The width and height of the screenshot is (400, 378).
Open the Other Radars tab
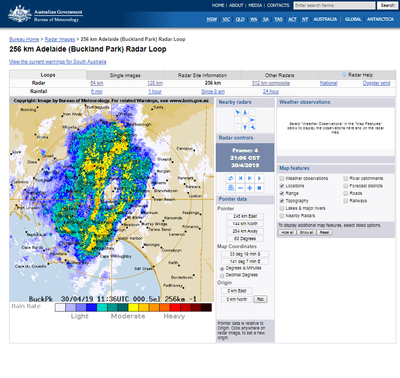280,75
